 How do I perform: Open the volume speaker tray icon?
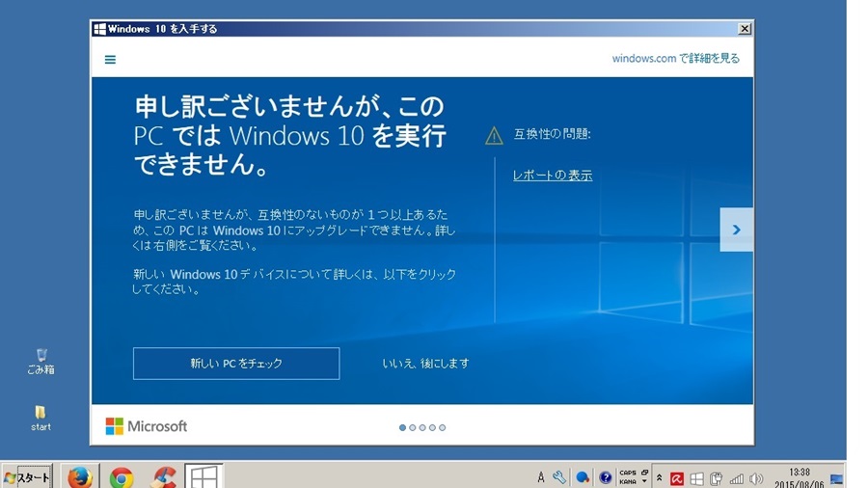point(756,478)
